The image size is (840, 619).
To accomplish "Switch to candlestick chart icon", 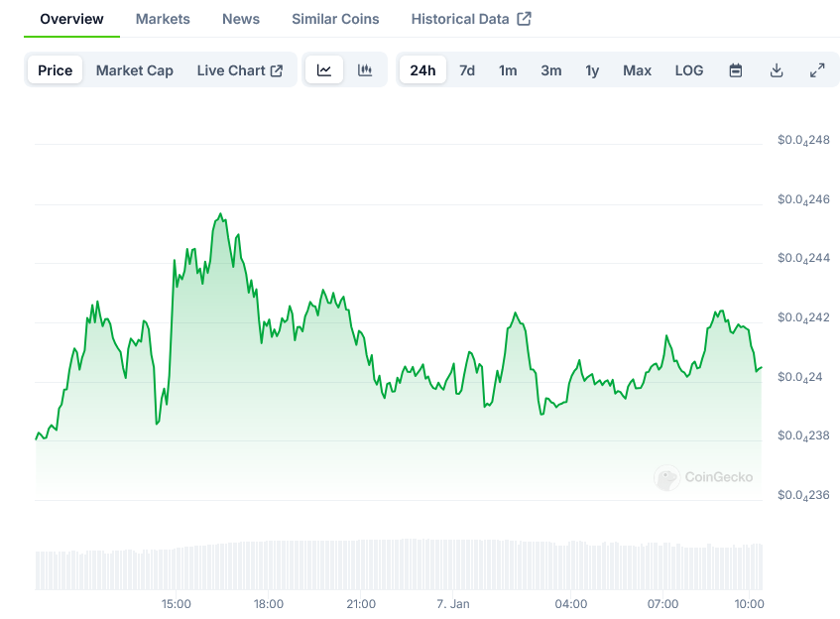I will (x=365, y=70).
